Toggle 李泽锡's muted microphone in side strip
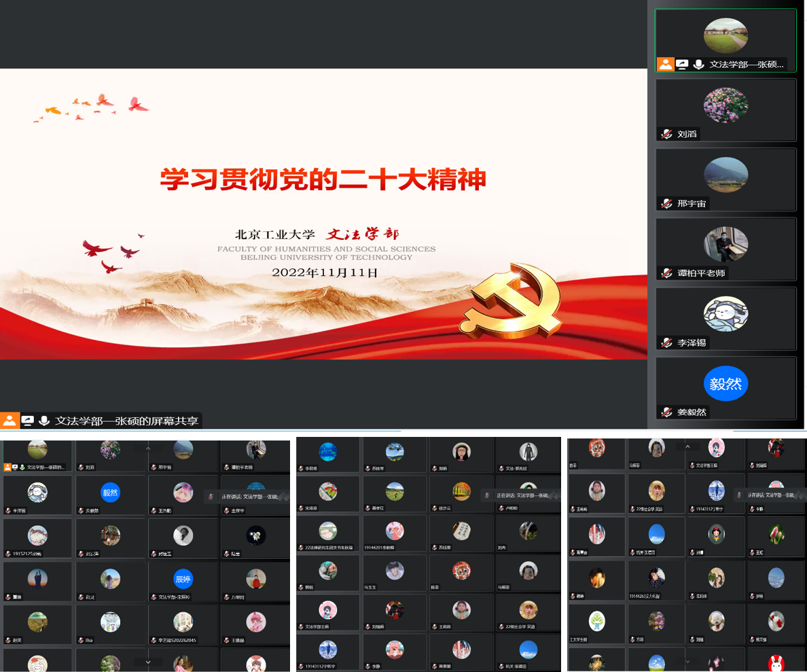The height and width of the screenshot is (672, 807). (666, 342)
